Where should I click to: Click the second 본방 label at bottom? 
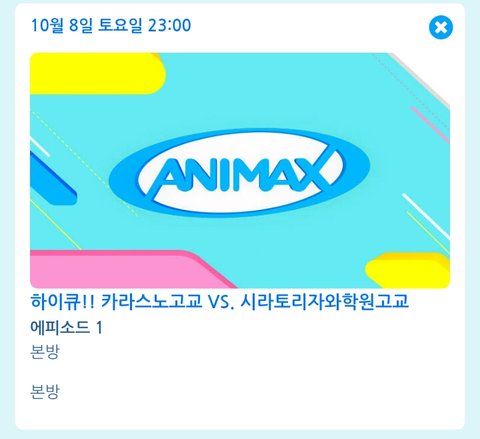(45, 392)
